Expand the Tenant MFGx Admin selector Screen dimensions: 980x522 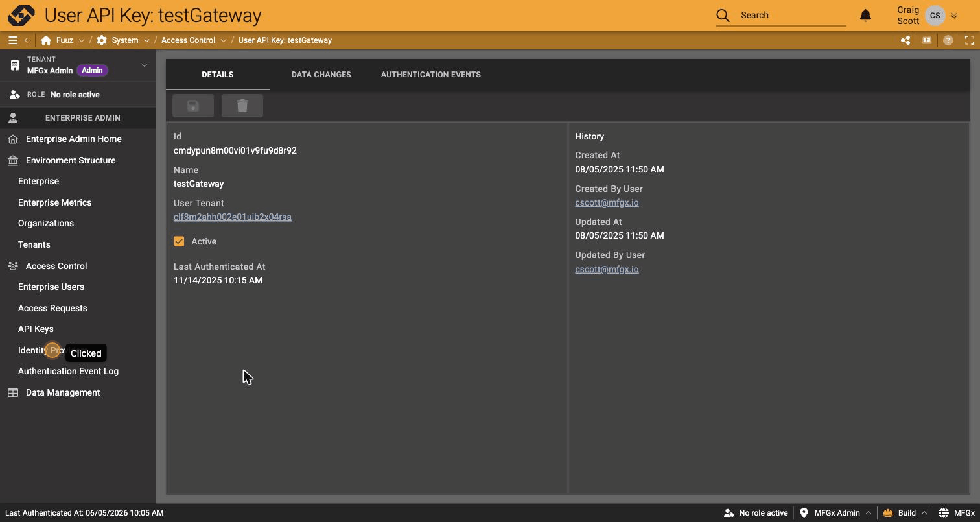tap(145, 65)
